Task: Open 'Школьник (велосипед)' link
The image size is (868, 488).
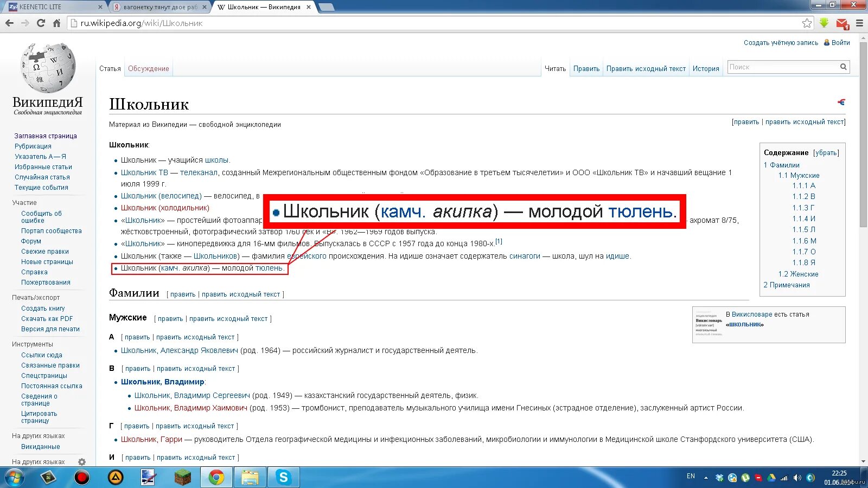Action: (x=161, y=196)
